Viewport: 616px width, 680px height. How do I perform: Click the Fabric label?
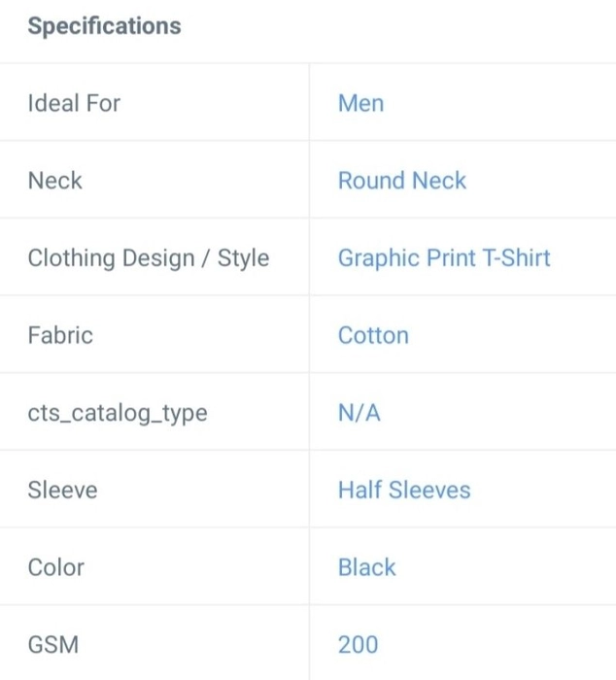pyautogui.click(x=60, y=335)
